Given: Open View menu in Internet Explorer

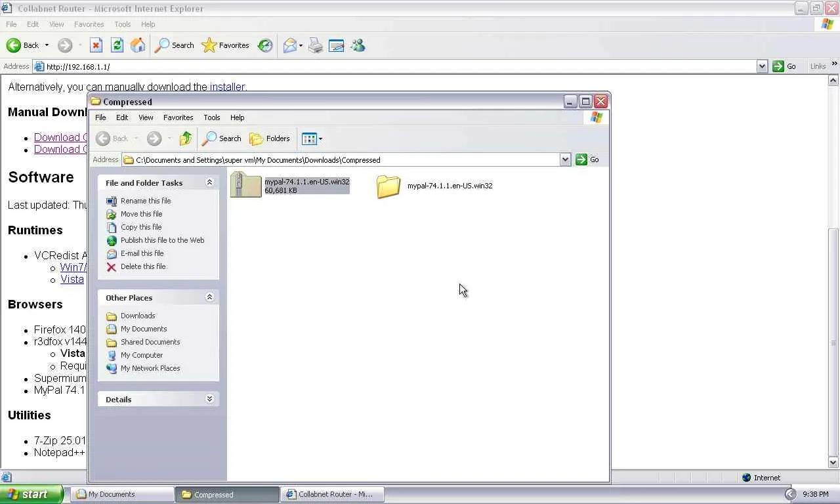Looking at the screenshot, I should [56, 24].
